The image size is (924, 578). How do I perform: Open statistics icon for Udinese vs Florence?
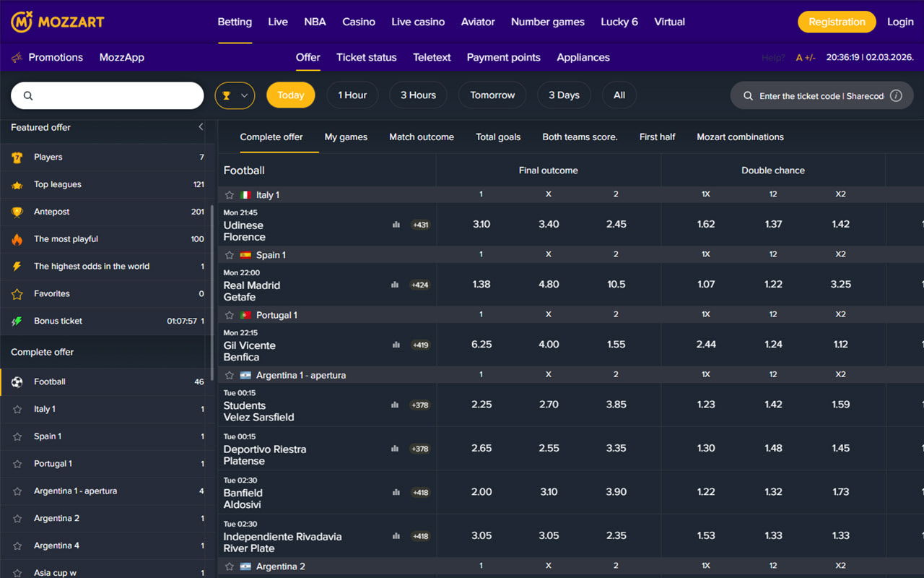396,225
